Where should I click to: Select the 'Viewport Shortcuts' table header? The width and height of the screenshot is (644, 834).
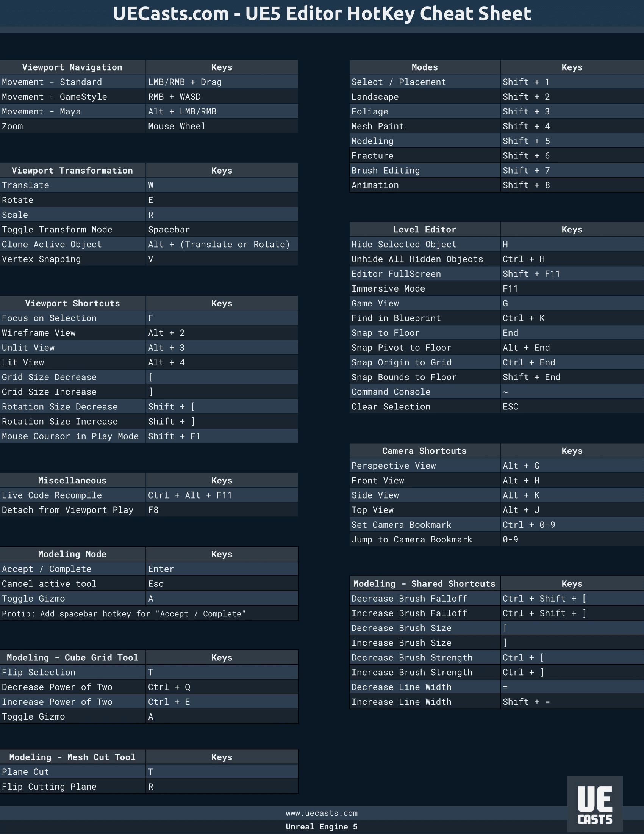pyautogui.click(x=72, y=304)
